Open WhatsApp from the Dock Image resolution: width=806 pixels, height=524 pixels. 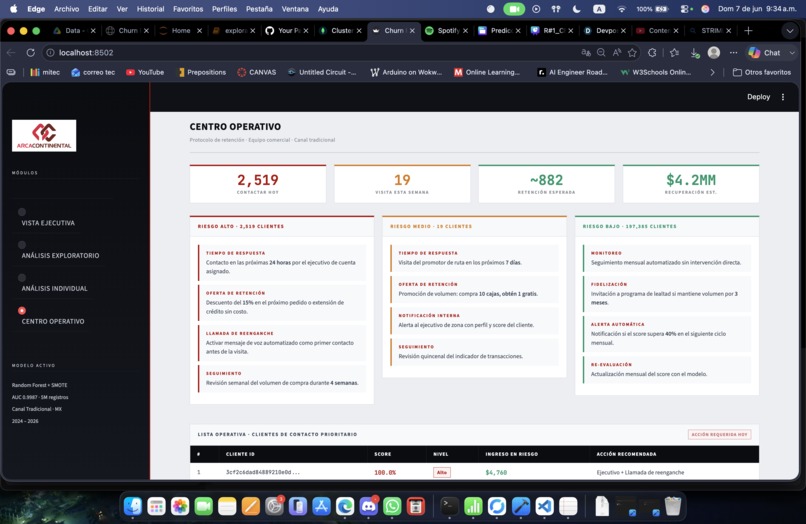point(392,506)
